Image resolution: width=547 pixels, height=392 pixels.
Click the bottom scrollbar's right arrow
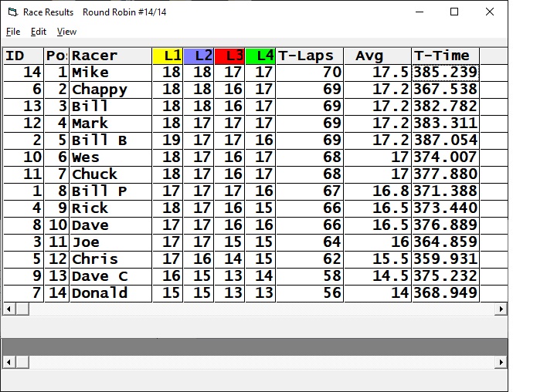(x=501, y=363)
